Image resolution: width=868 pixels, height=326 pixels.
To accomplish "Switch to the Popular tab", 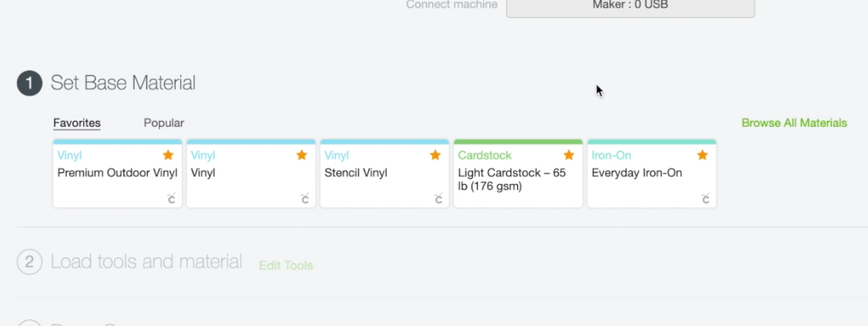I will point(164,123).
